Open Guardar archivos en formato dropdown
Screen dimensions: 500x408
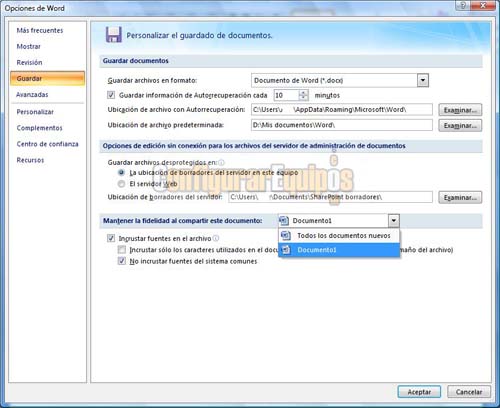(423, 80)
